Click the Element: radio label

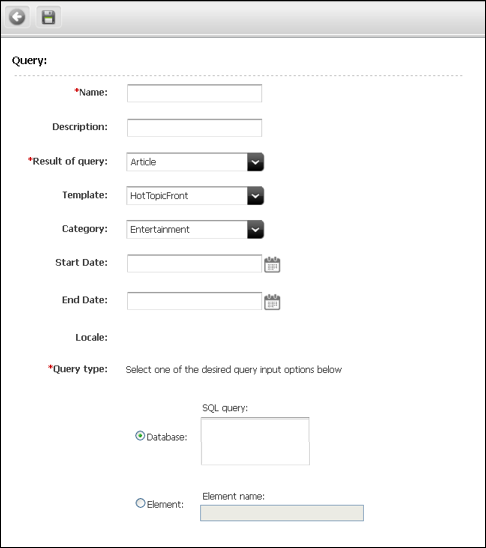pos(165,505)
